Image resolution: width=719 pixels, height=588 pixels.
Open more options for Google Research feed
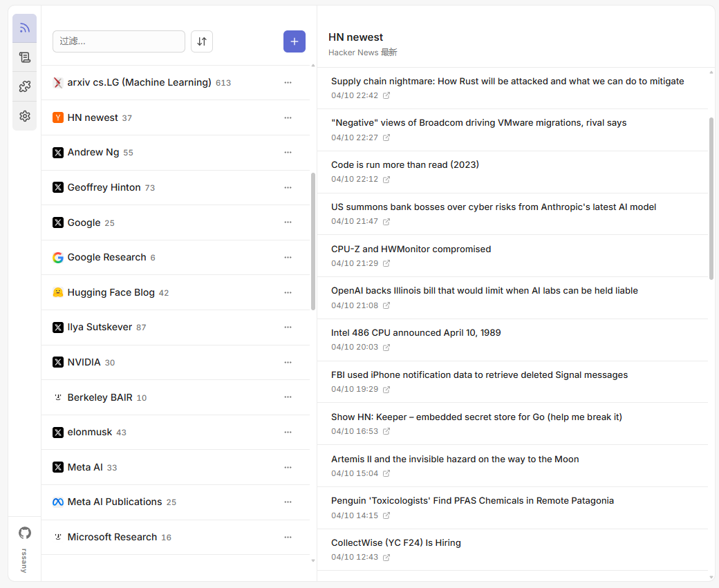pos(288,258)
